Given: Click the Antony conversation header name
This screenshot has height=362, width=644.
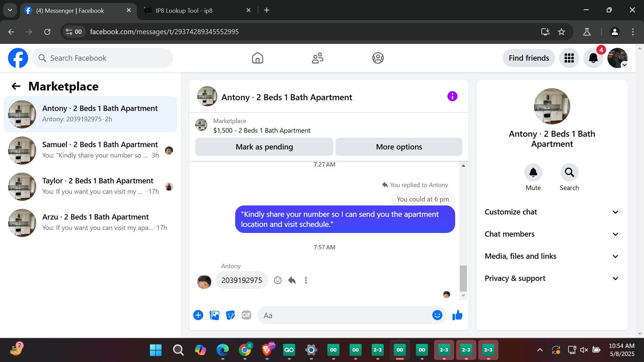Looking at the screenshot, I should (286, 97).
